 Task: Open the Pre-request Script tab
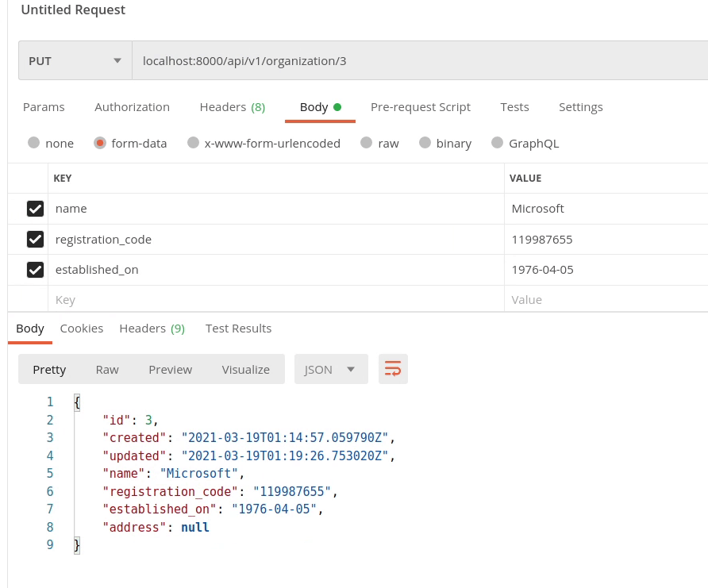coord(420,107)
